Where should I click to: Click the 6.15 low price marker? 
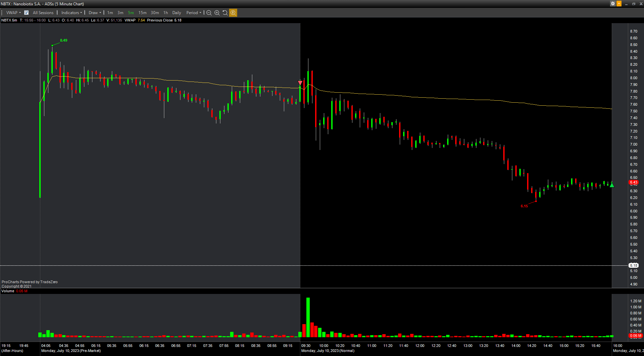point(524,206)
